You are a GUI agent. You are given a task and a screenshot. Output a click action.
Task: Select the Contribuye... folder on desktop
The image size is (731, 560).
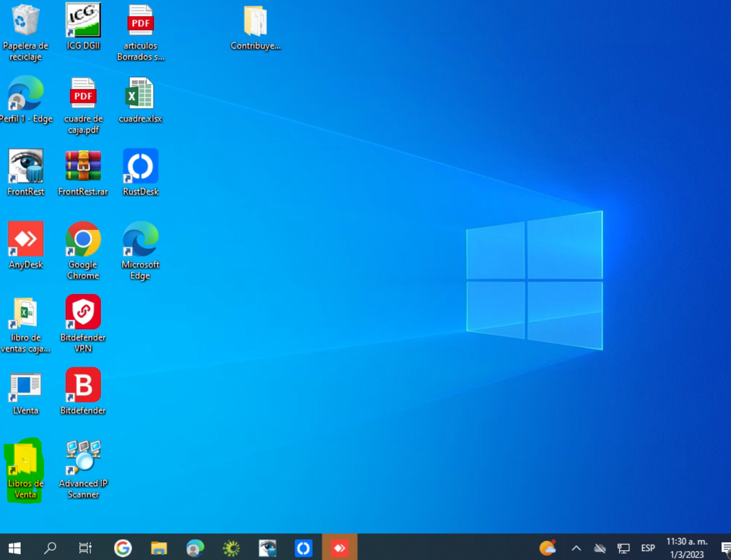click(256, 27)
